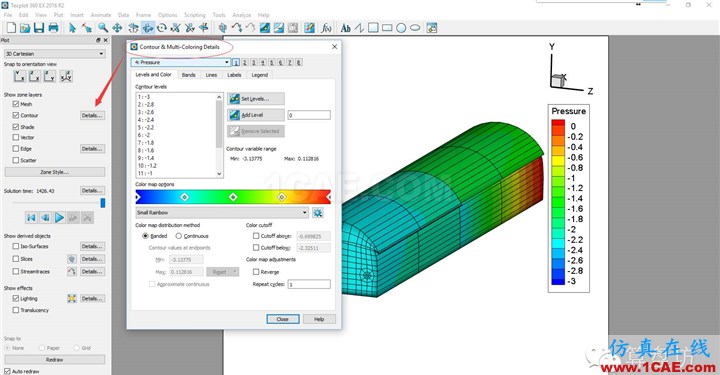Activate the Zoom magnifier tool
The width and height of the screenshot is (720, 375).
coord(103,28)
